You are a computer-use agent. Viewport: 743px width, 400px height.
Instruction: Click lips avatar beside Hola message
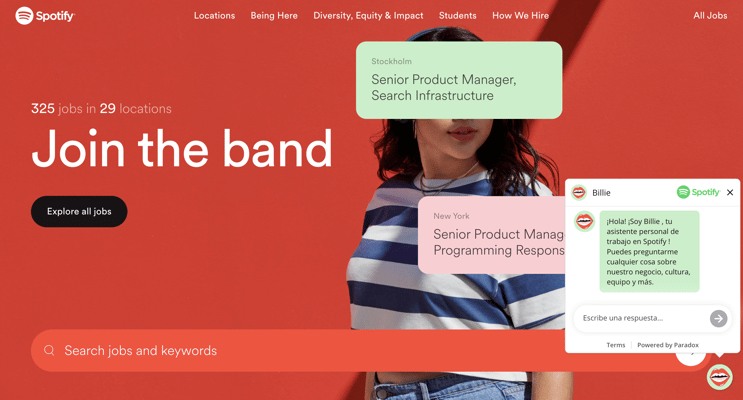(584, 221)
